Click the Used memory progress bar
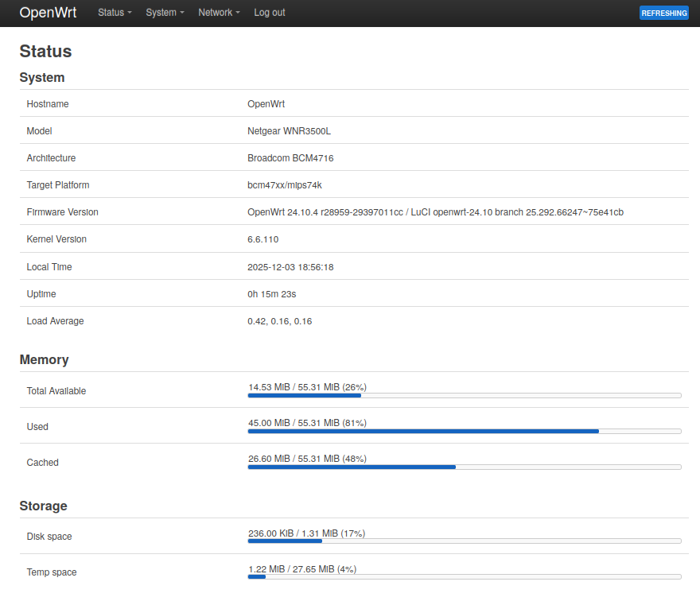The height and width of the screenshot is (601, 700). pyautogui.click(x=464, y=430)
